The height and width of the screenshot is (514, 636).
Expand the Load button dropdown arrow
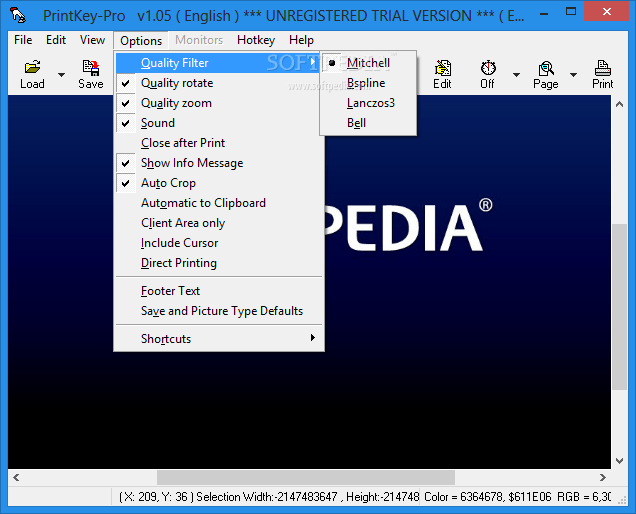(61, 75)
